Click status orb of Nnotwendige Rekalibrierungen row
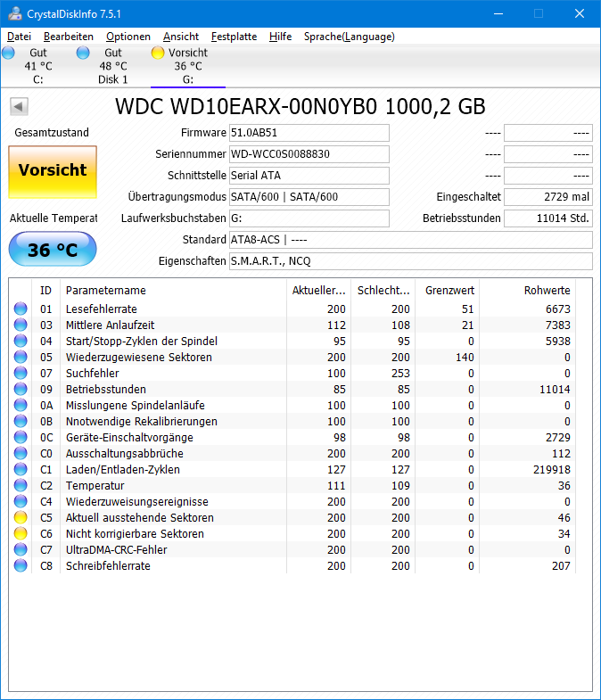Screen dimensions: 601x700 (x=21, y=421)
